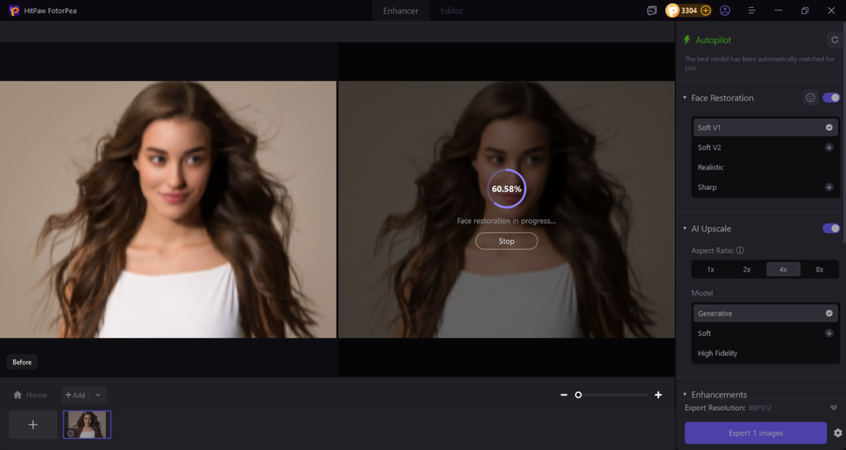Toggle AI Upscale switch off
This screenshot has height=450, width=846.
(x=831, y=228)
